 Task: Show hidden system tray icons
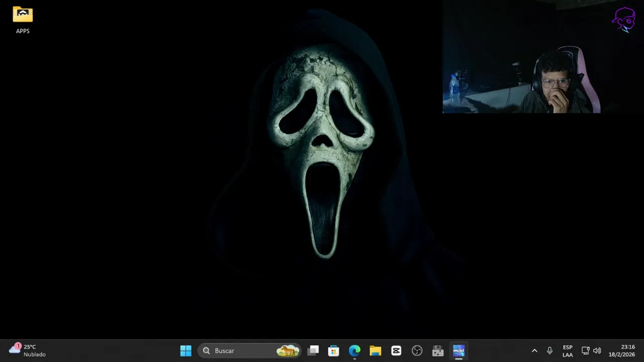click(534, 350)
